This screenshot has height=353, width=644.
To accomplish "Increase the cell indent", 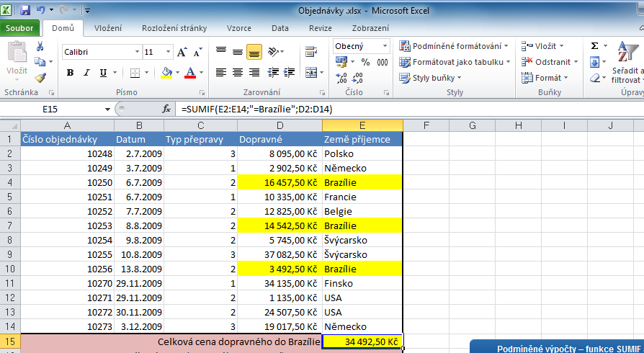I will pos(289,72).
